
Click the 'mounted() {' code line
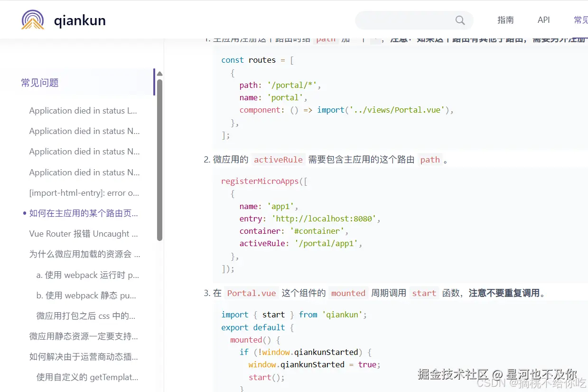255,340
